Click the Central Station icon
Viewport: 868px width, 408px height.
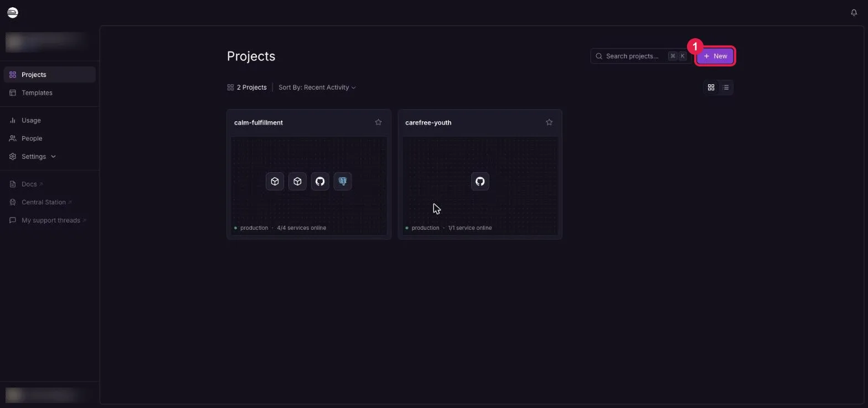click(13, 202)
